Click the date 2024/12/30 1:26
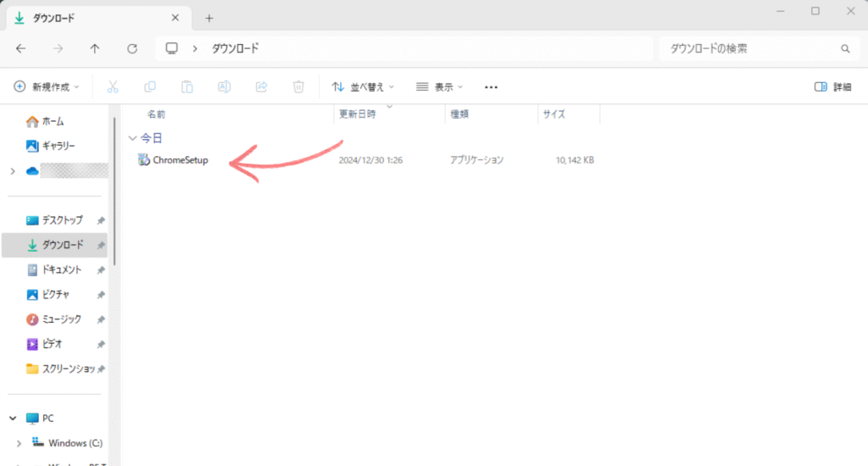 click(x=370, y=160)
